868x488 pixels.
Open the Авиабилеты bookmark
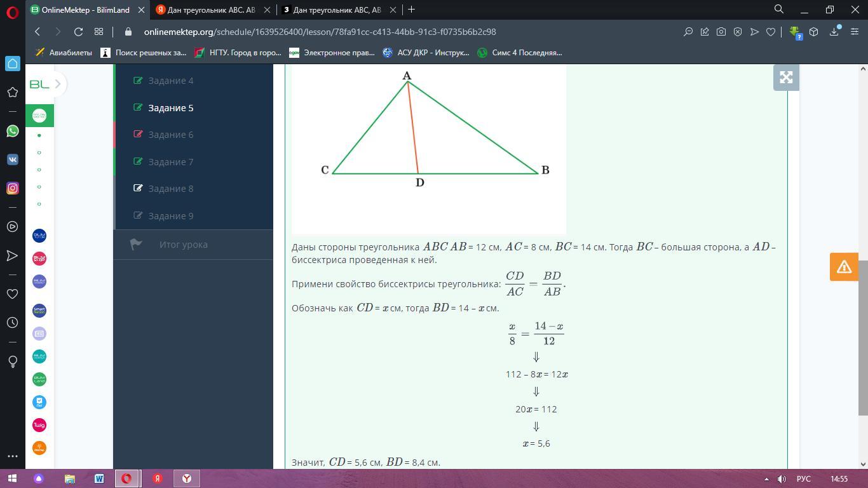64,53
